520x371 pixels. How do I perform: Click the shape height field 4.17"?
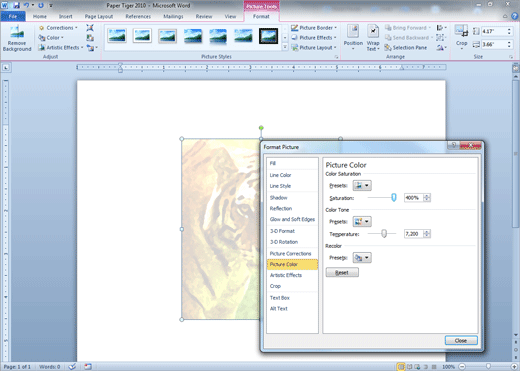494,31
